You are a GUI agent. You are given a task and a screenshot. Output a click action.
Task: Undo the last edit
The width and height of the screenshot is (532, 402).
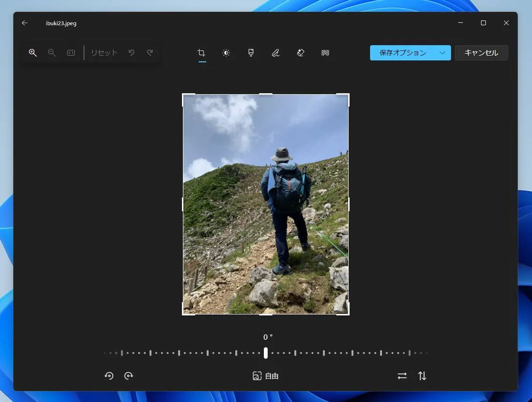coord(131,52)
